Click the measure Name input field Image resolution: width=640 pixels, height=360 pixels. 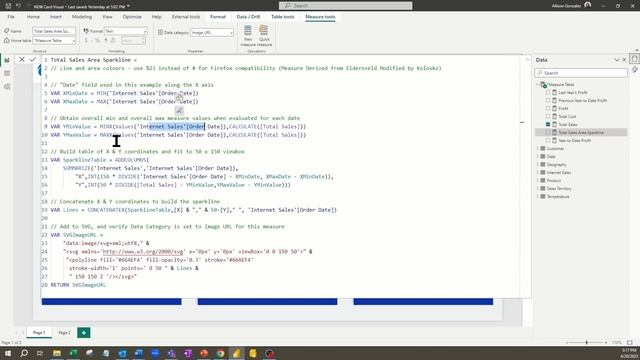point(54,31)
